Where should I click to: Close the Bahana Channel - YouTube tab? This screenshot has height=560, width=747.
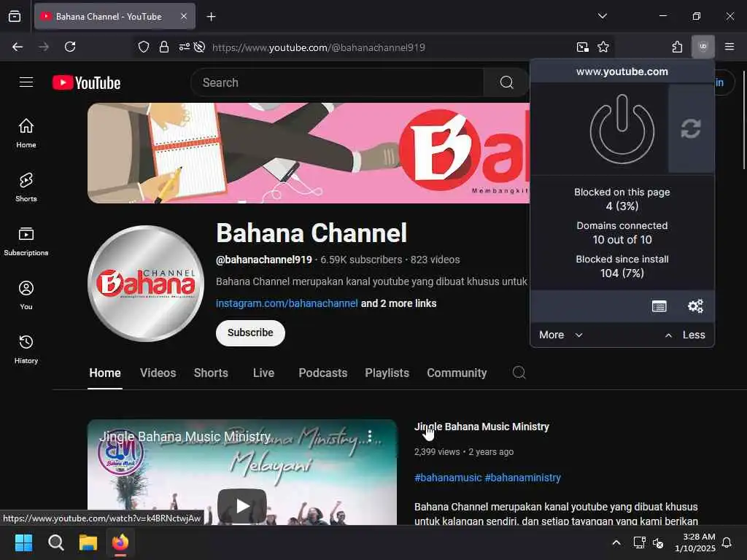pos(184,17)
